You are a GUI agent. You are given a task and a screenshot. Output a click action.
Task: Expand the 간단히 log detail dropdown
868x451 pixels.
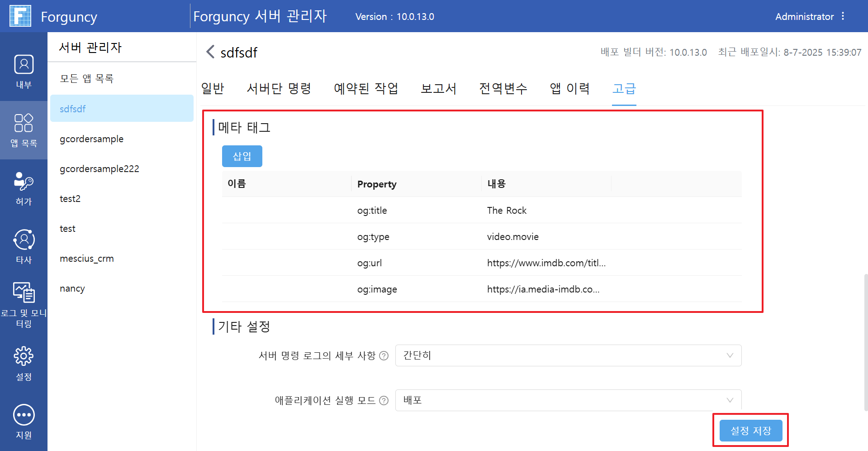coord(568,355)
